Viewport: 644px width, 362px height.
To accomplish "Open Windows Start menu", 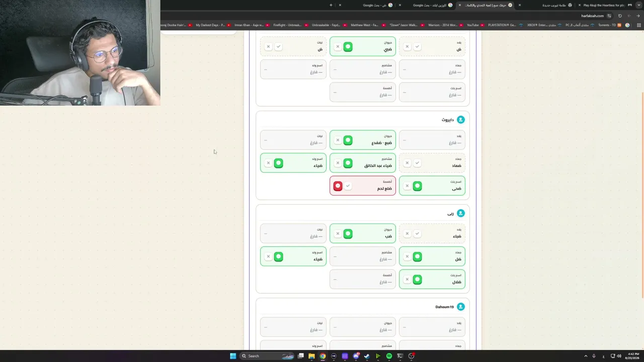I will pos(233,356).
